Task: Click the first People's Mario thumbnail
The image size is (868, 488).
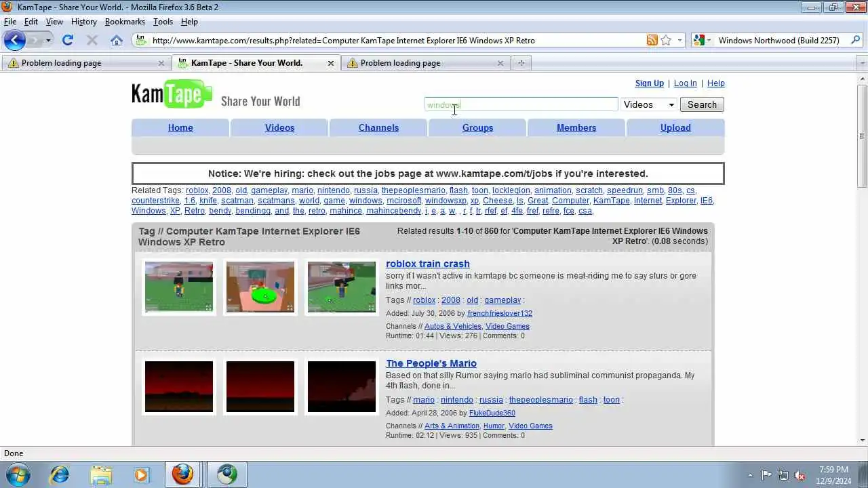Action: [179, 387]
